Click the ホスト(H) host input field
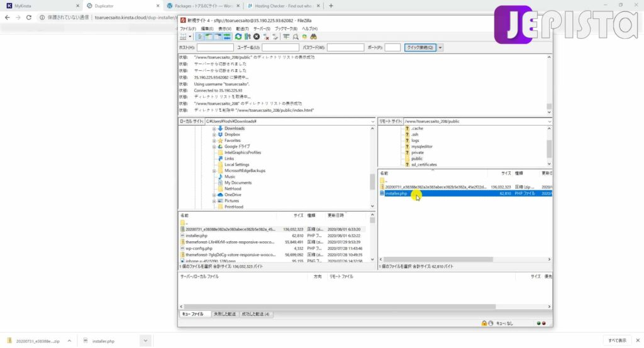644x348 pixels. (215, 48)
